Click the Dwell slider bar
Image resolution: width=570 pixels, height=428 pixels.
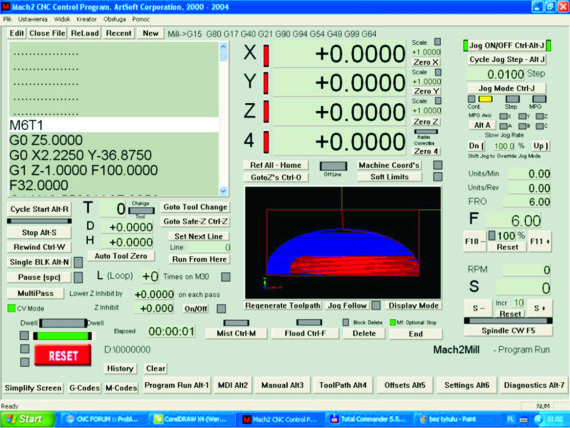63,323
